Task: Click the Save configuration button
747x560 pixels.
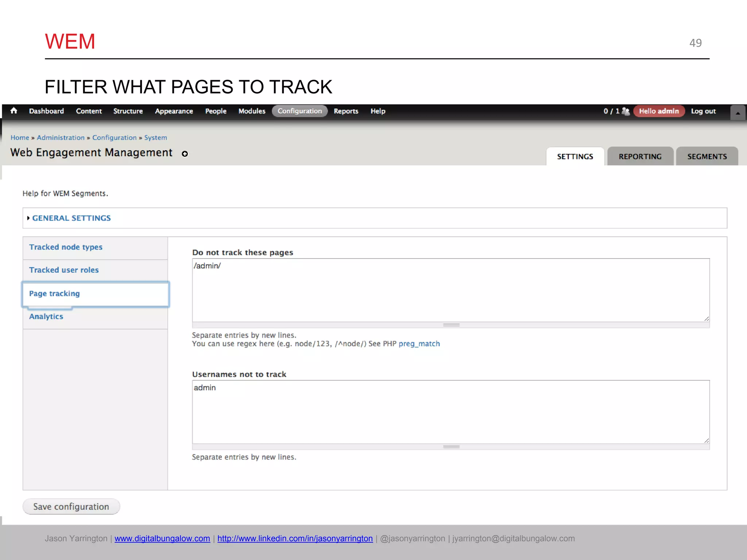Action: click(71, 507)
